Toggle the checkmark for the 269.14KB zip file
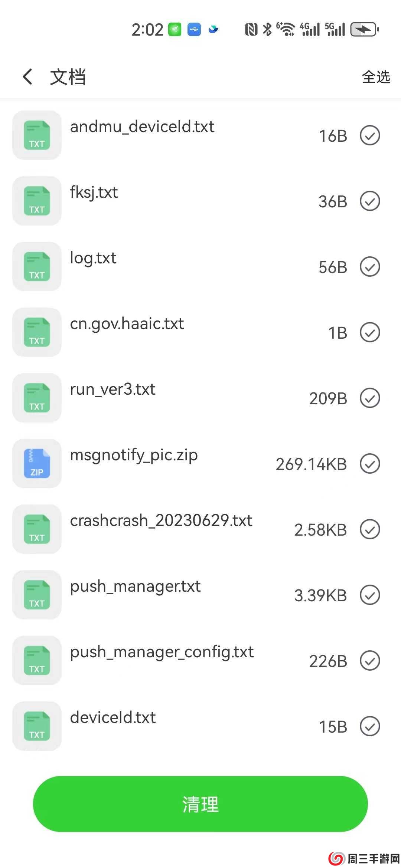The width and height of the screenshot is (401, 868). pyautogui.click(x=370, y=463)
